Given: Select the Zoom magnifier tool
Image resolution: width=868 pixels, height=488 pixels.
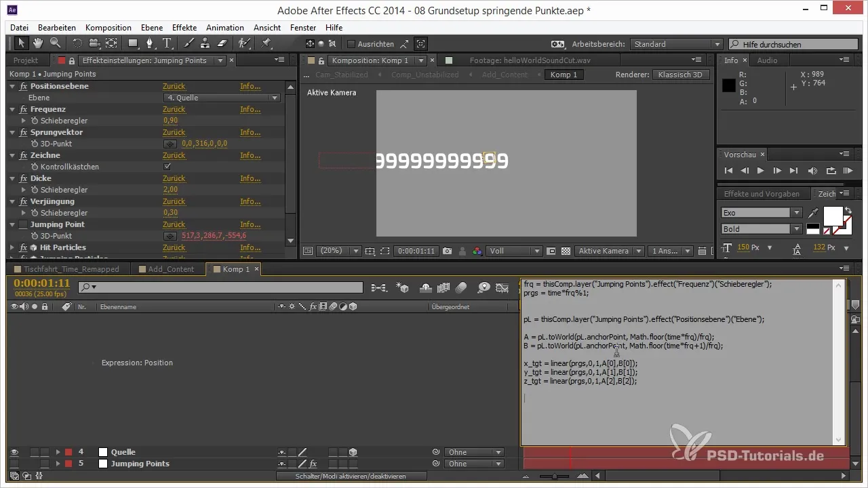Looking at the screenshot, I should (x=54, y=43).
